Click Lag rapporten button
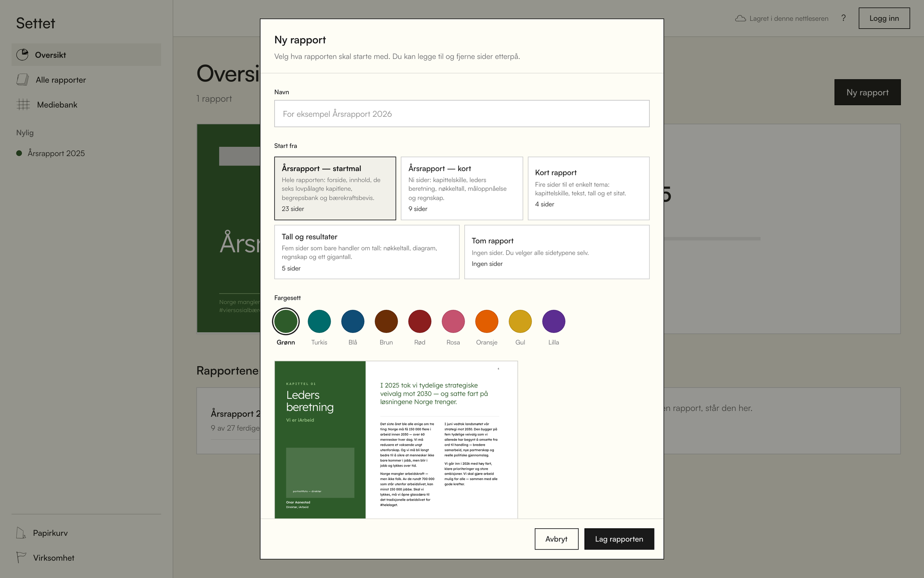This screenshot has width=924, height=578. click(x=619, y=539)
